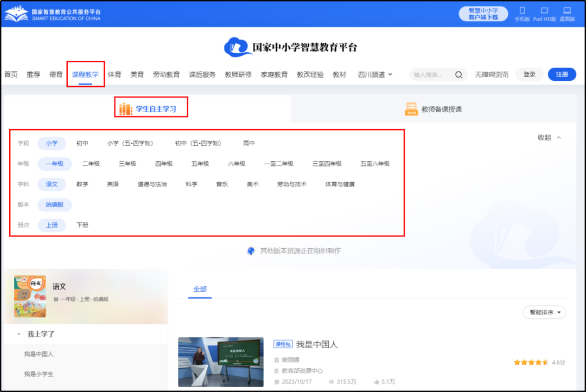This screenshot has width=586, height=392.
Task: Switch grade filter to 三年级
Action: 127,163
